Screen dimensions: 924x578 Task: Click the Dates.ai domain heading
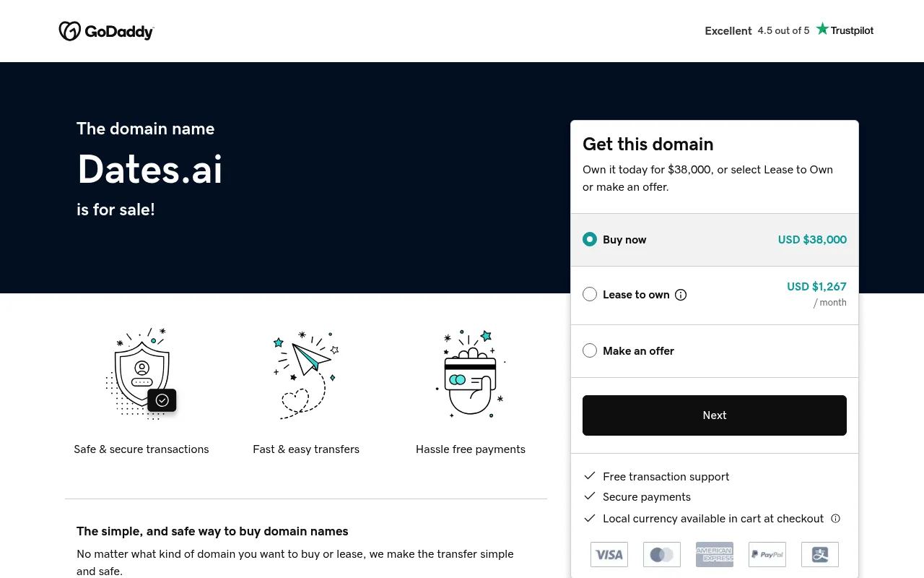coord(150,169)
